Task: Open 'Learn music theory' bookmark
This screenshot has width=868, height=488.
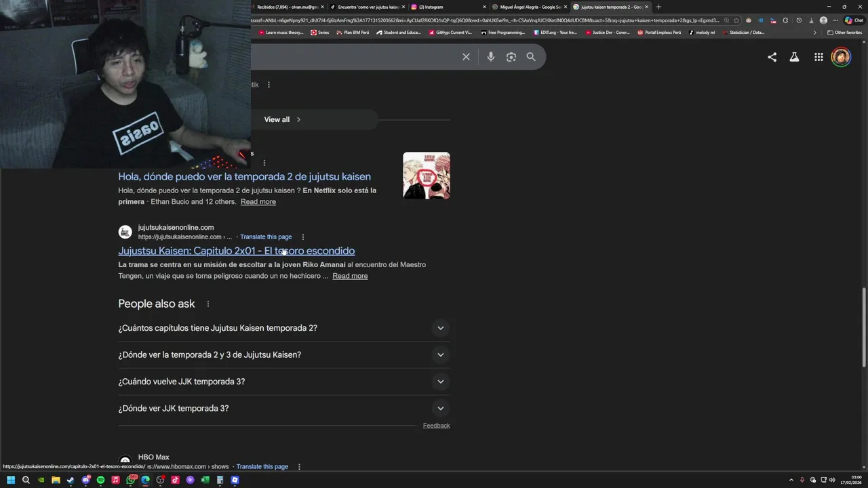Action: pos(281,33)
